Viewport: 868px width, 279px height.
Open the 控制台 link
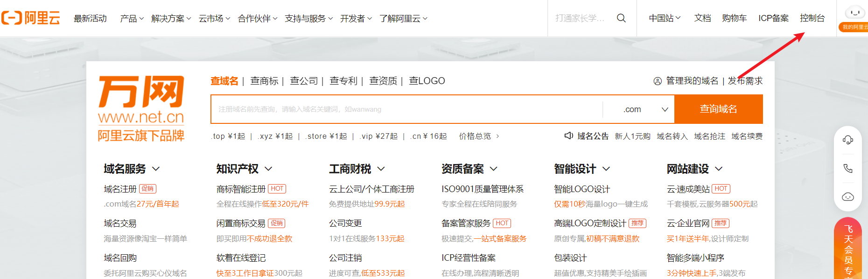pos(812,18)
